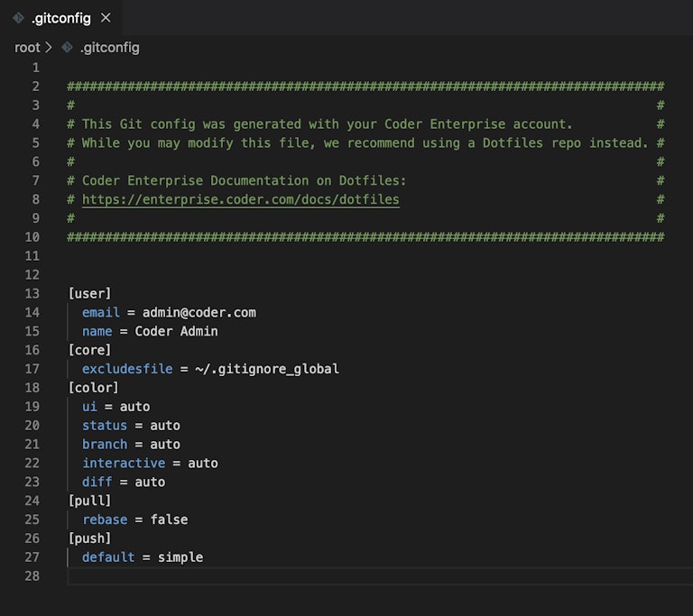Click the status key on line 20

tap(105, 426)
